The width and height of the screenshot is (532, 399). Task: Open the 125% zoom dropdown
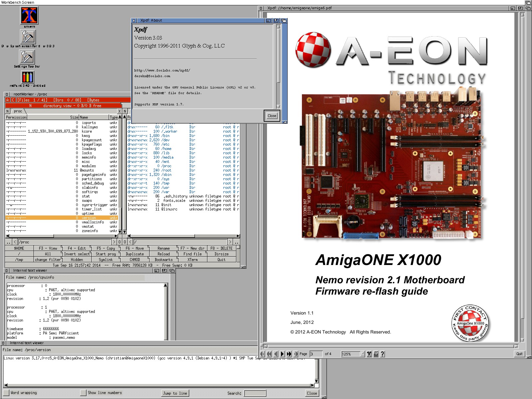(x=362, y=354)
